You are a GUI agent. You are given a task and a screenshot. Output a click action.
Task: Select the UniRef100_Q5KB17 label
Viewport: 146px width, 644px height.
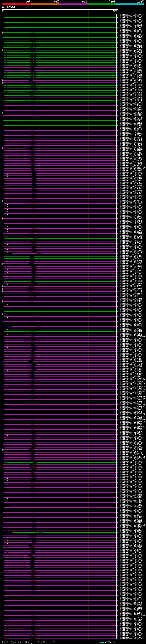coord(131,113)
